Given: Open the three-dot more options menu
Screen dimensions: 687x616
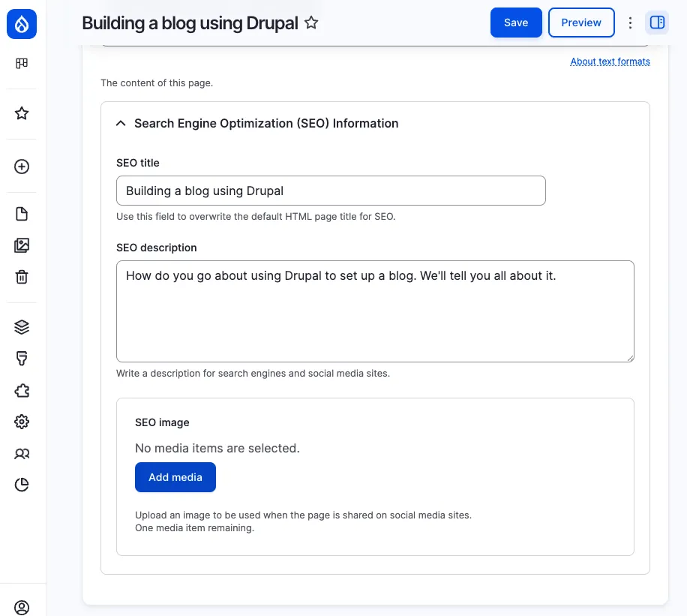Looking at the screenshot, I should tap(630, 23).
